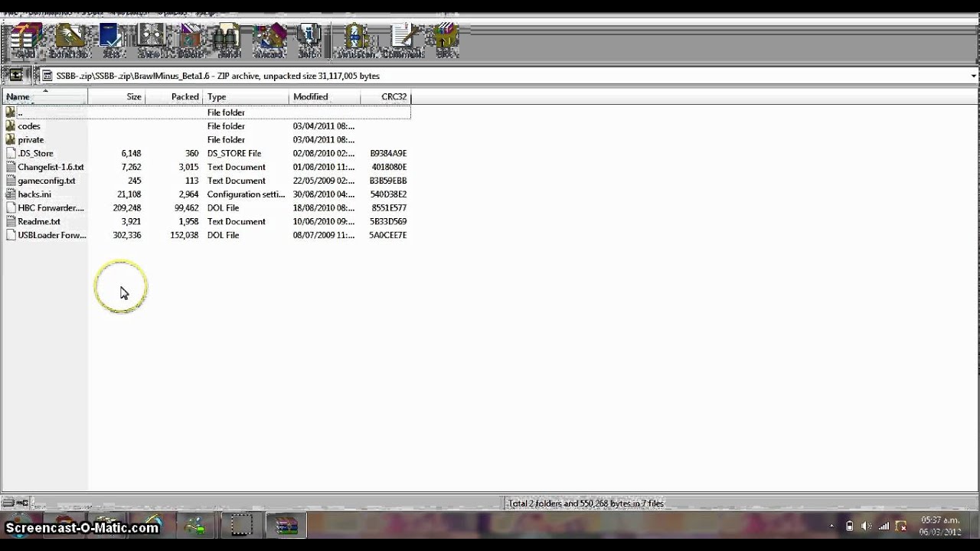Show hidden tray icons arrow

pos(831,526)
